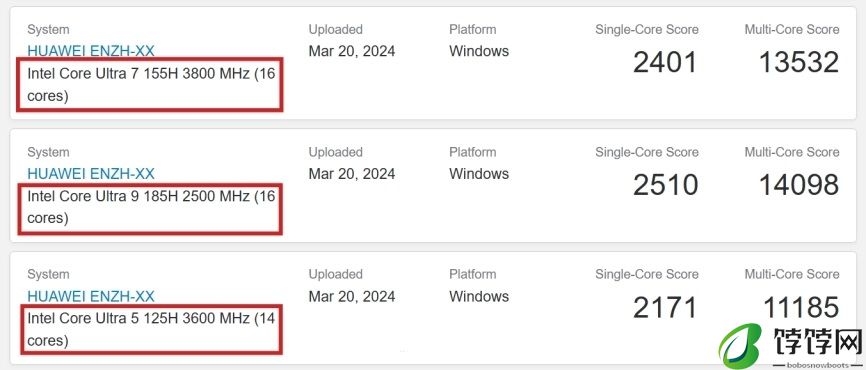
Task: Click the Multi-Core Score label in first card
Action: tap(792, 29)
